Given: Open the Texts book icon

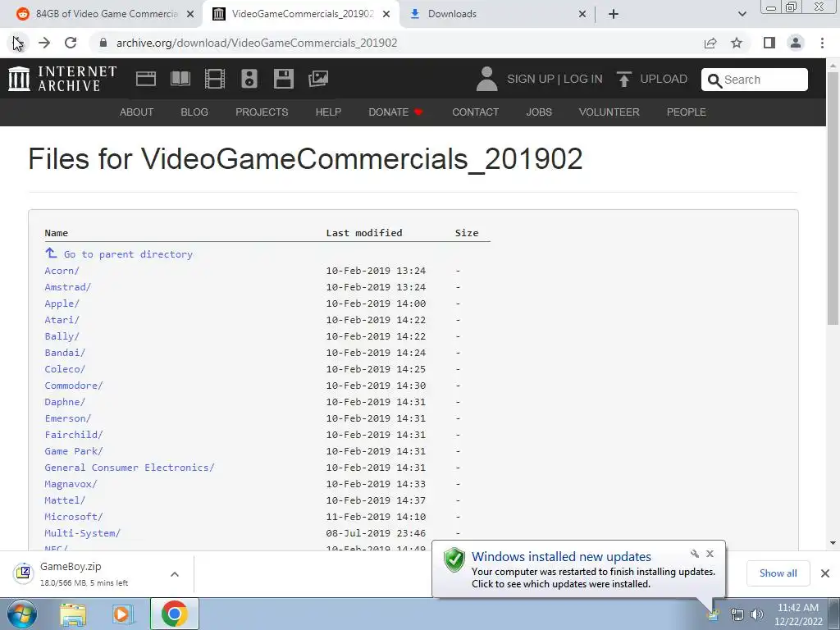Looking at the screenshot, I should [x=180, y=79].
